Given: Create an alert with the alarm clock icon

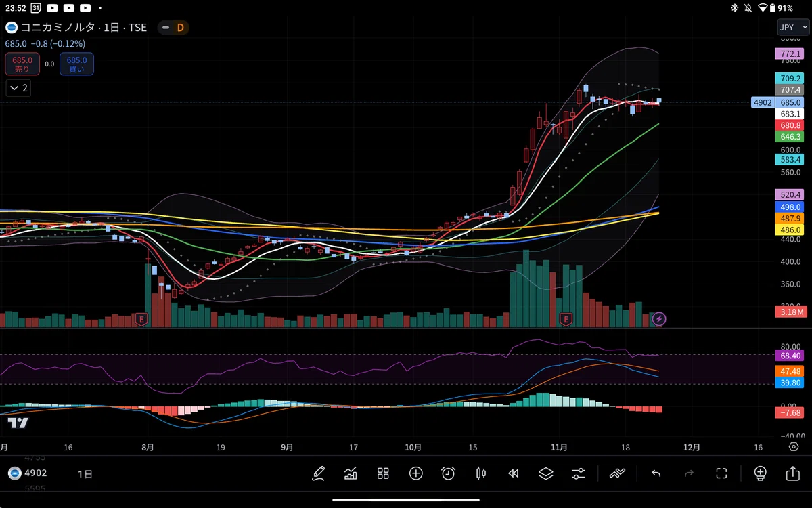Looking at the screenshot, I should click(x=448, y=473).
